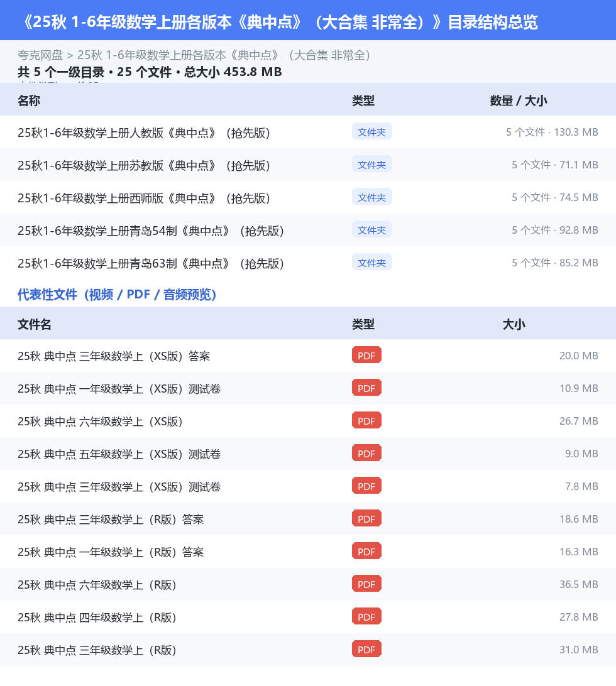Image resolution: width=616 pixels, height=686 pixels.
Task: Select file 25秋 典中点 六年级数学上（R版）
Action: coord(97,585)
